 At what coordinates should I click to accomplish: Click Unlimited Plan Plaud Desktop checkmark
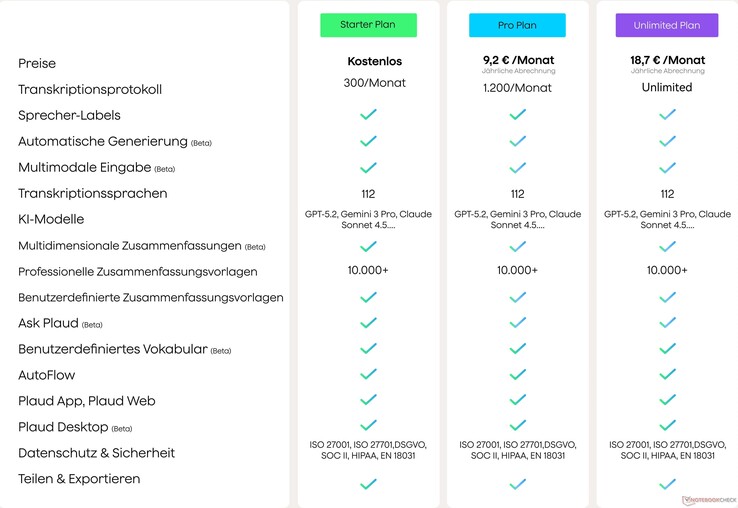click(666, 426)
